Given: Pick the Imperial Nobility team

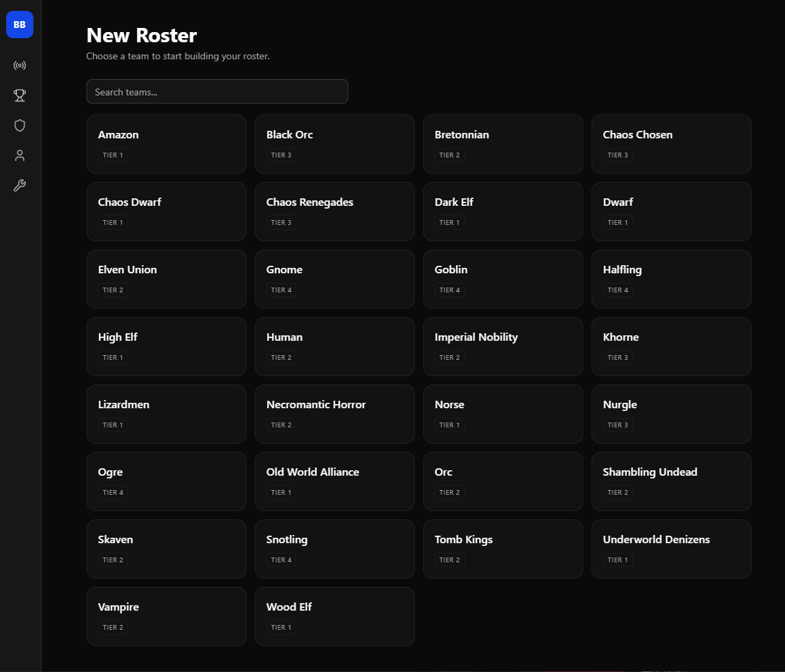Looking at the screenshot, I should click(x=503, y=346).
